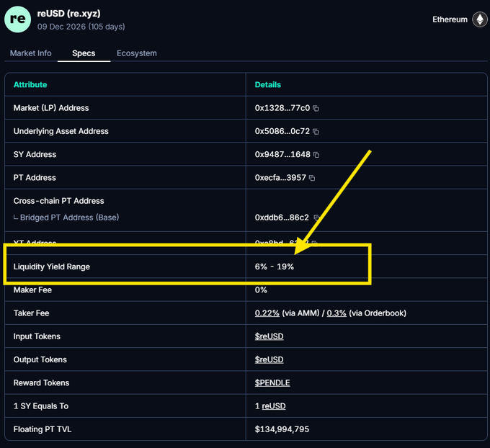Image resolution: width=490 pixels, height=448 pixels.
Task: Click the 'Output Tokens' label
Action: pyautogui.click(x=40, y=359)
